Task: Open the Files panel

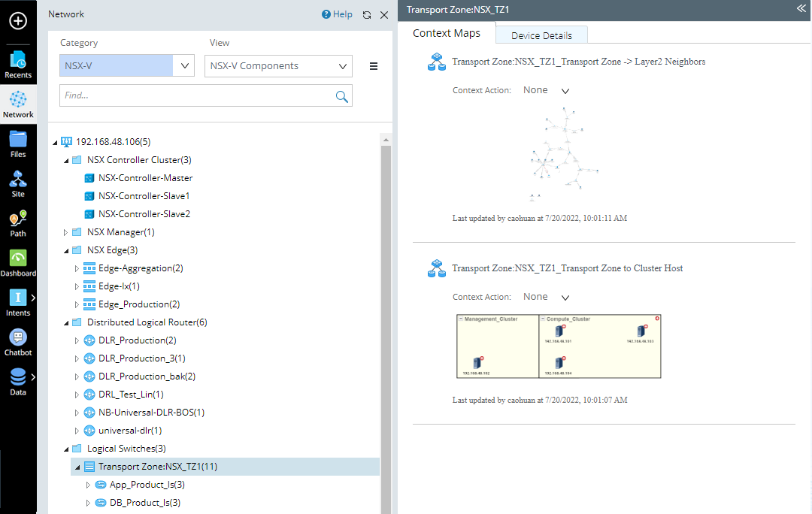Action: 18,143
